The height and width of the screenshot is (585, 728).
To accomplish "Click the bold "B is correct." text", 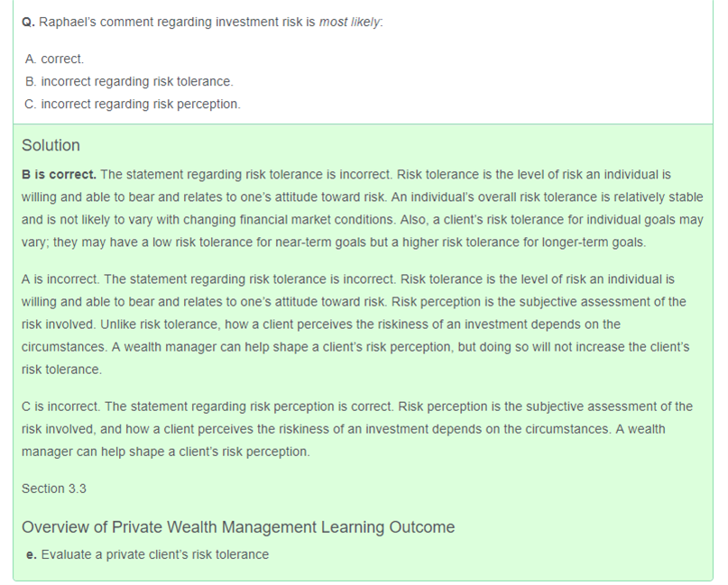I will pos(59,174).
